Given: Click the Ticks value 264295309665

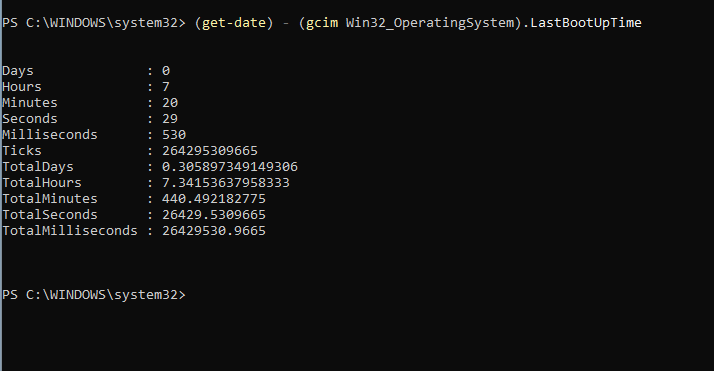Looking at the screenshot, I should pos(210,150).
